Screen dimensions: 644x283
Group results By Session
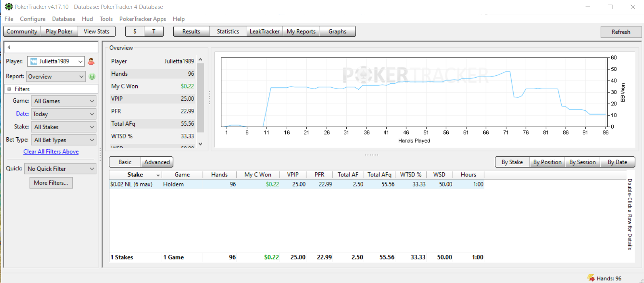pyautogui.click(x=582, y=162)
